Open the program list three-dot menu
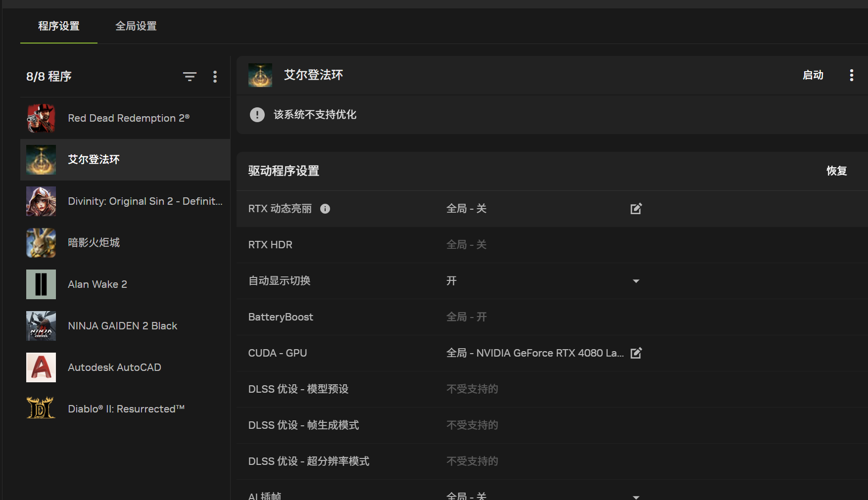Screen dimensions: 868x500 coord(215,77)
